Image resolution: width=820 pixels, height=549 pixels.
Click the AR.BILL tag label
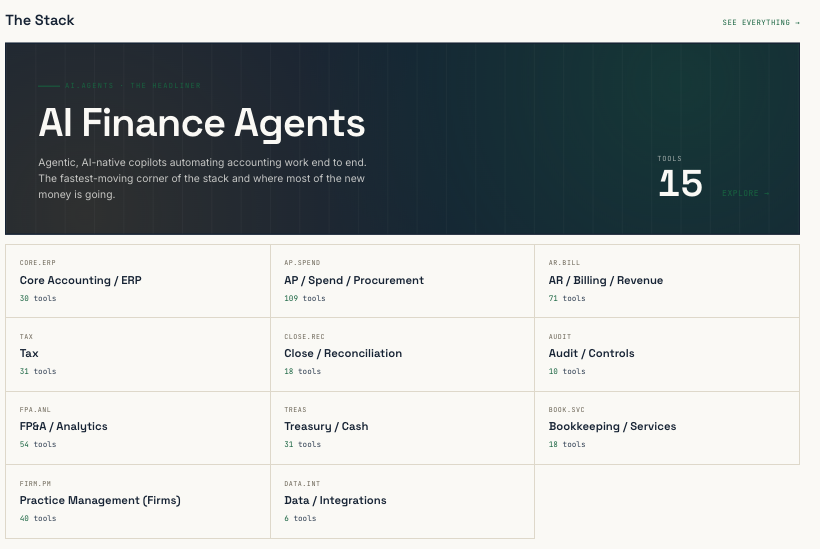point(564,262)
